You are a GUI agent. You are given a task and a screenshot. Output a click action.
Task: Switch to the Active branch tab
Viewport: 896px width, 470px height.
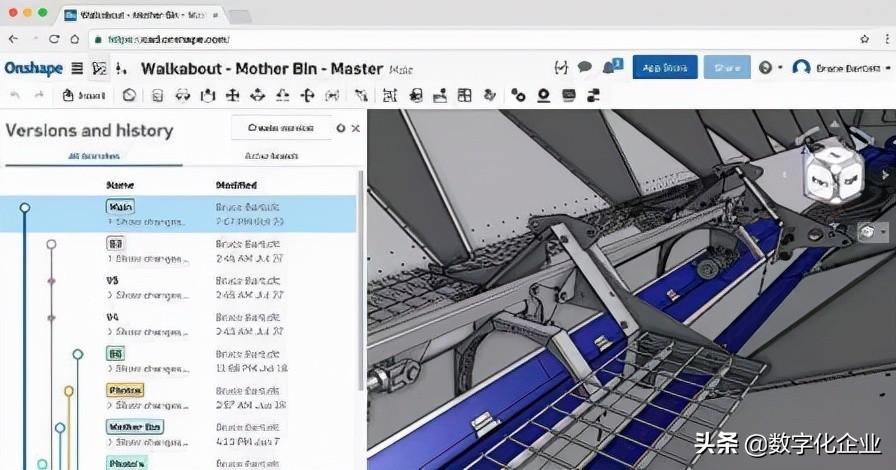pos(271,156)
